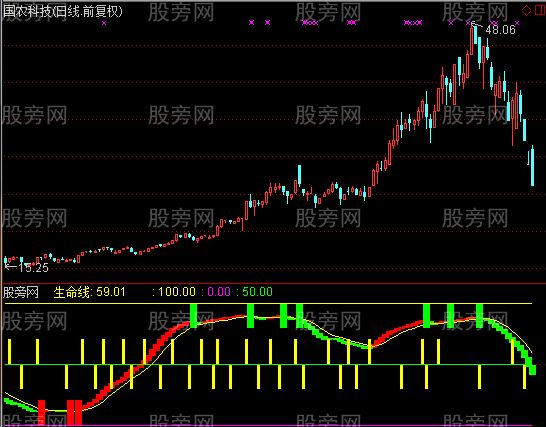Click the low price label 15.25
546x427 pixels.
click(33, 267)
